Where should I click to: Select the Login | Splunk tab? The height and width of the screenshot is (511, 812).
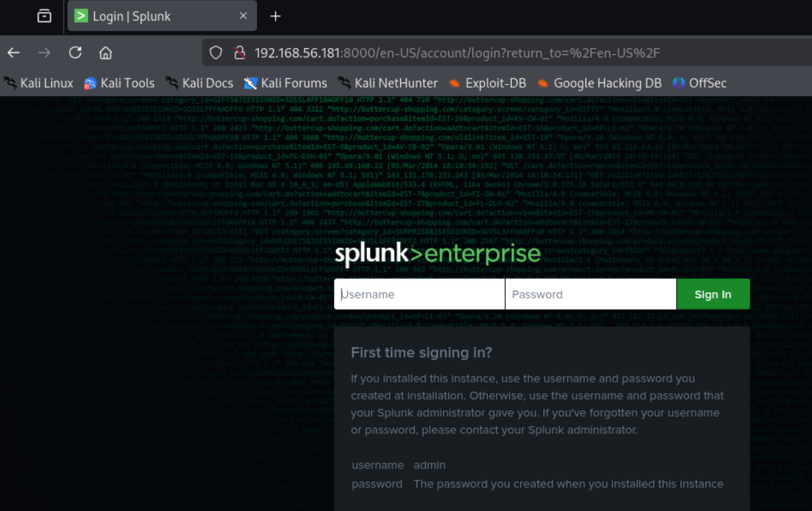pos(151,16)
